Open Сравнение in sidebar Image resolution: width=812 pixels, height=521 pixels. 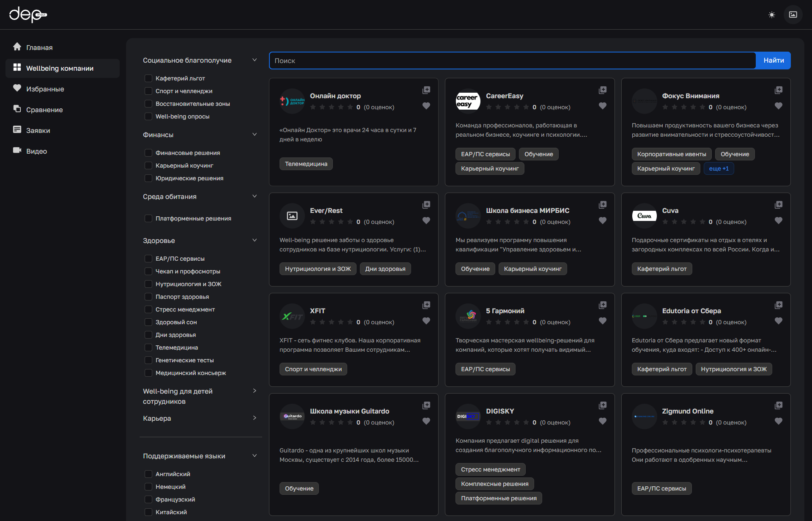(x=63, y=110)
